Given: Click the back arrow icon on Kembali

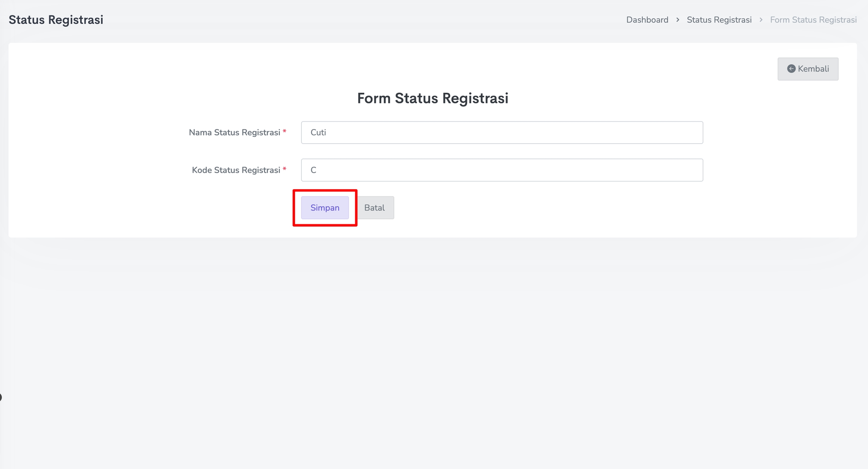Looking at the screenshot, I should [791, 69].
